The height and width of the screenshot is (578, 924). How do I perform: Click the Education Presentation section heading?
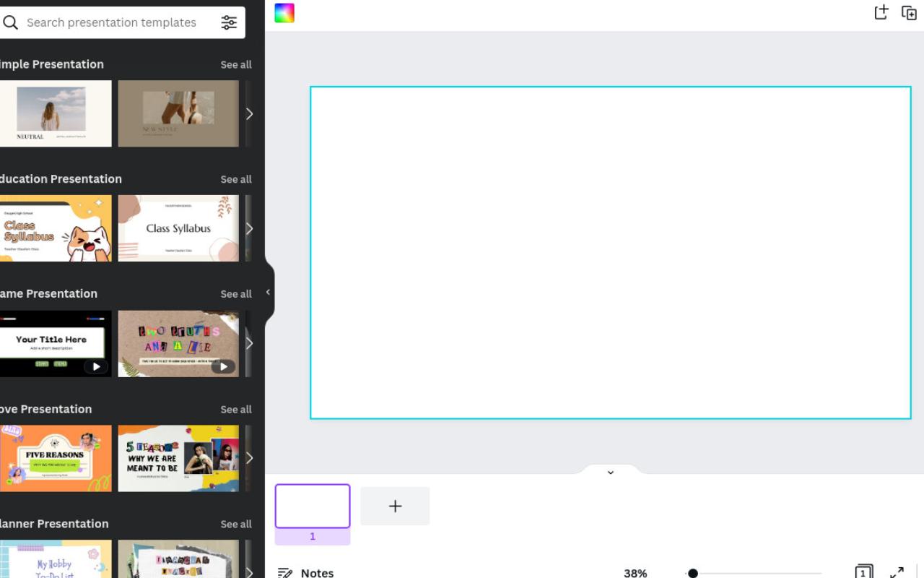point(61,178)
